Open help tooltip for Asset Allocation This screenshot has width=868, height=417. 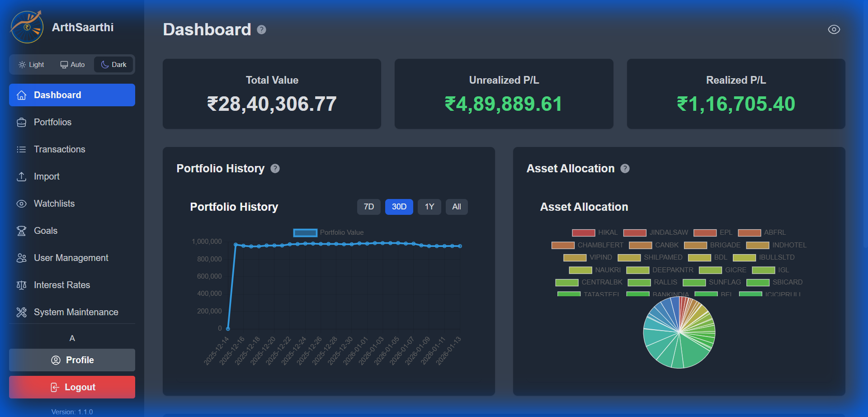[x=625, y=169]
